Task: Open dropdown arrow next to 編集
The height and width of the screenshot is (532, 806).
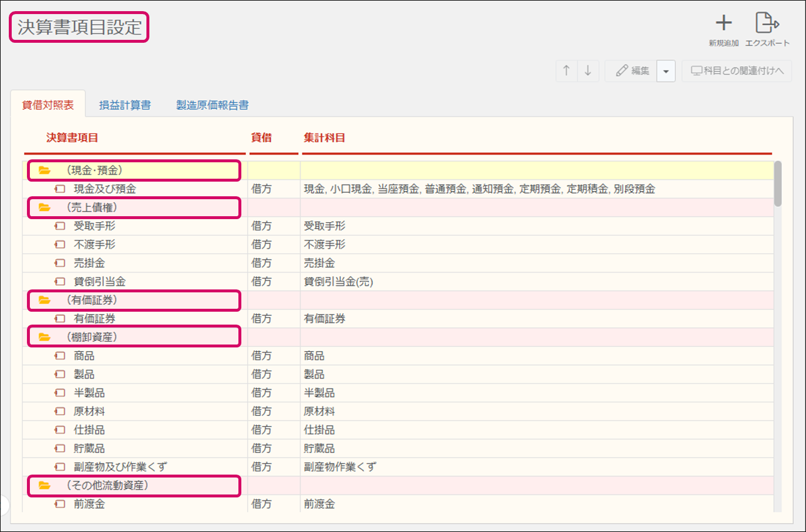Action: point(666,71)
